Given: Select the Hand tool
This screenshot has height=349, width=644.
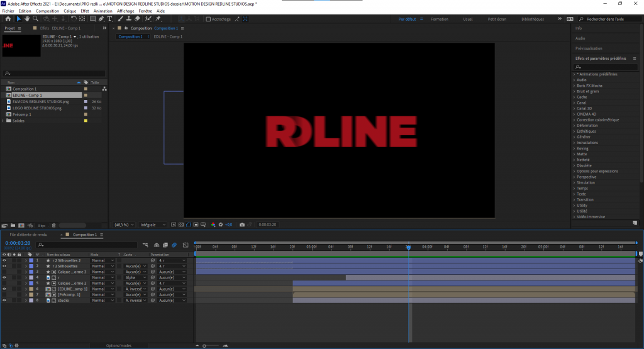Looking at the screenshot, I should (26, 19).
